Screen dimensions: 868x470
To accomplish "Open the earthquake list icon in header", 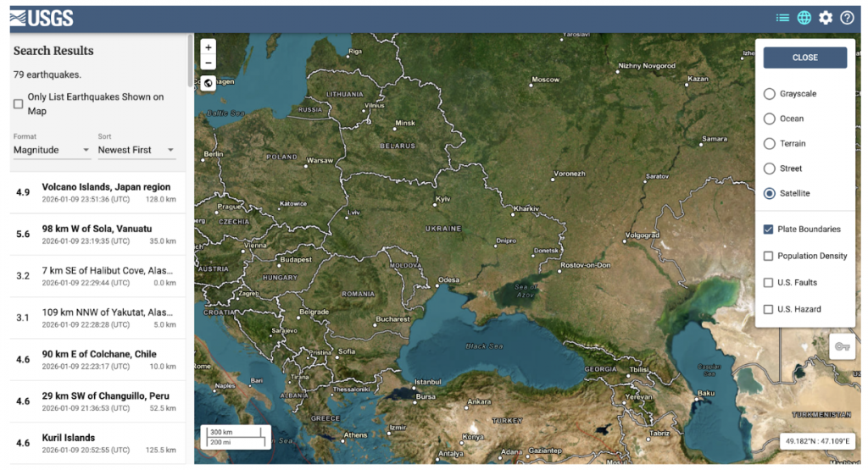I will pyautogui.click(x=782, y=18).
